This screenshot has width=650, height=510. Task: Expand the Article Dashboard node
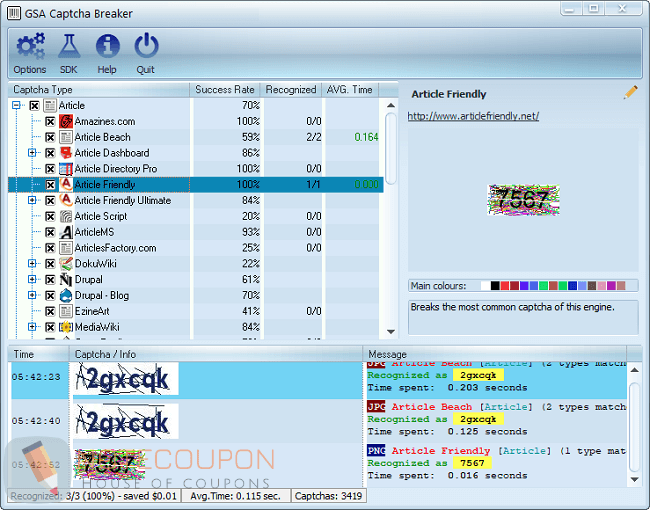[32, 153]
